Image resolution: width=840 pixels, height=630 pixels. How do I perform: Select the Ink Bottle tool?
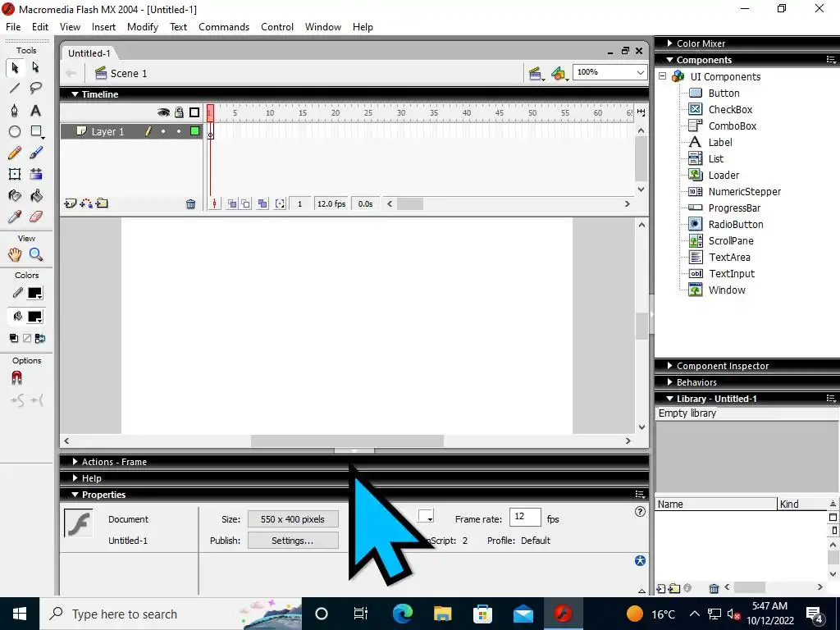coord(15,195)
